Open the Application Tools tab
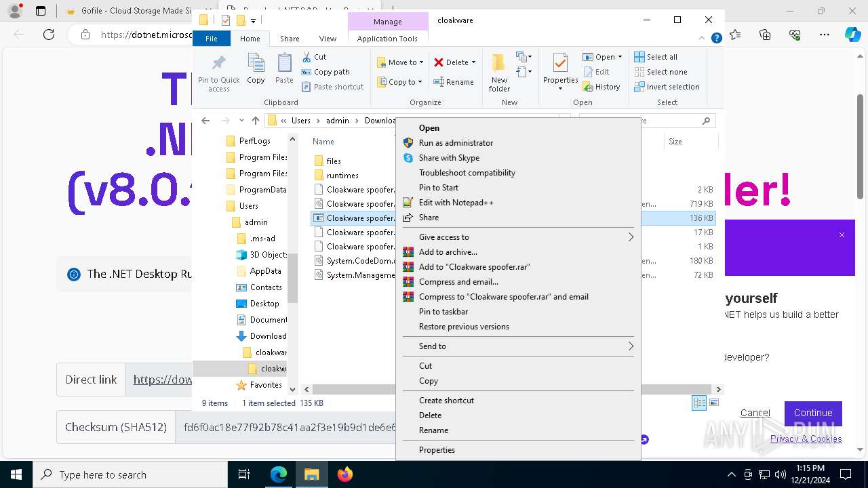The height and width of the screenshot is (488, 868). click(x=387, y=39)
